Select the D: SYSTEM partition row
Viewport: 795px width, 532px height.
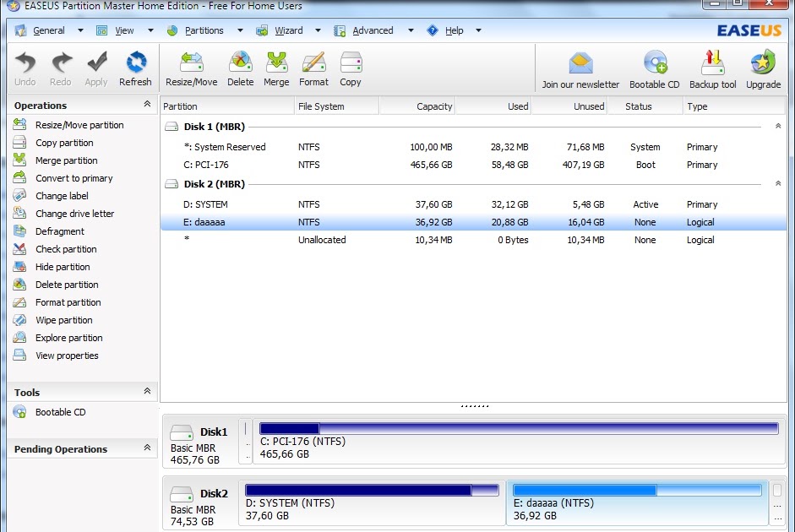[x=474, y=204]
